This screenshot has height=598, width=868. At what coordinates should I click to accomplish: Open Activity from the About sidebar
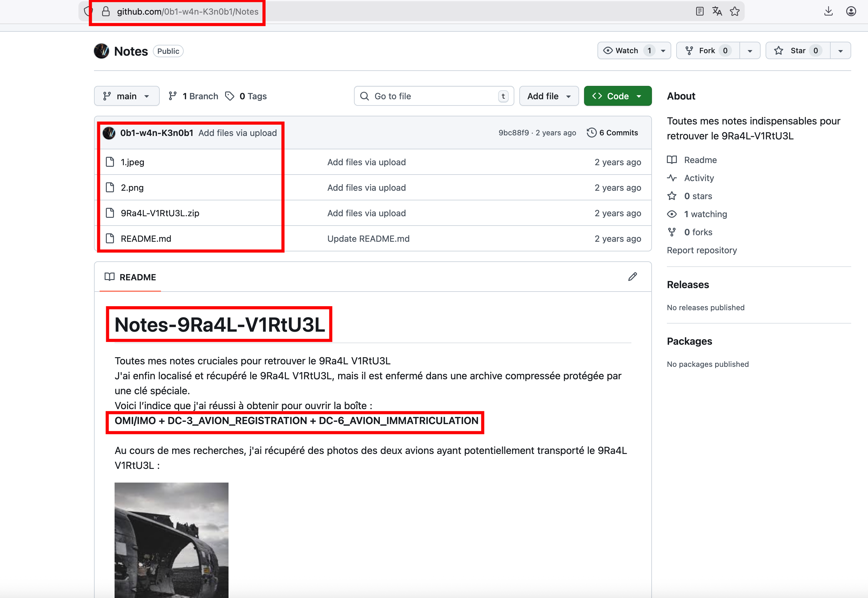[699, 178]
